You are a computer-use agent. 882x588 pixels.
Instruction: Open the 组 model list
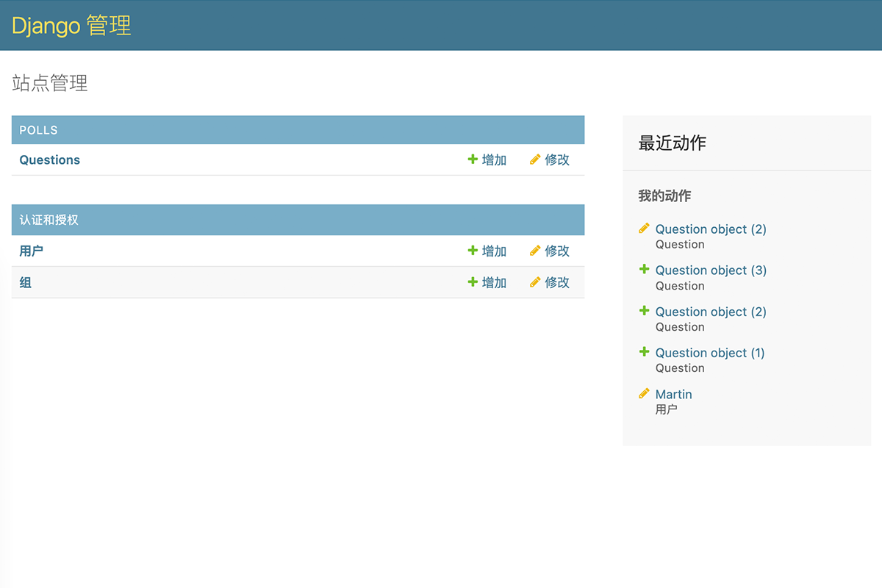point(25,282)
